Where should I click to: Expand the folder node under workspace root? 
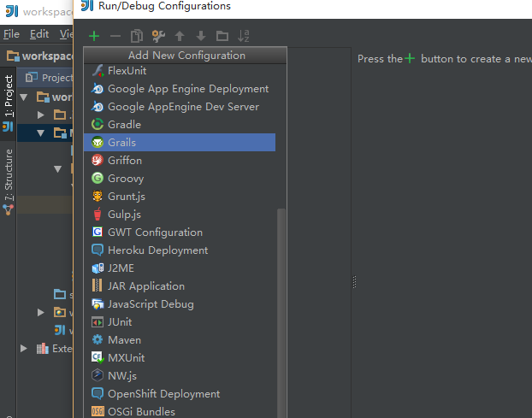(41, 115)
